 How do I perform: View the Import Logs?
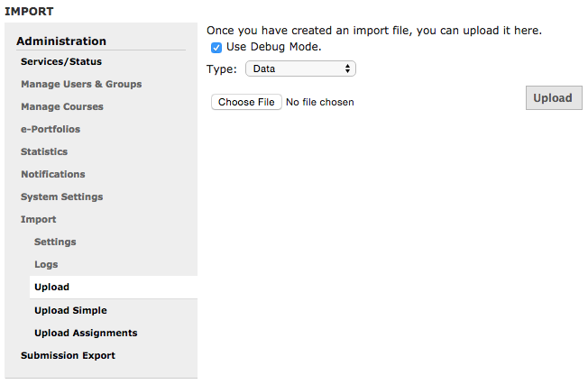(46, 264)
